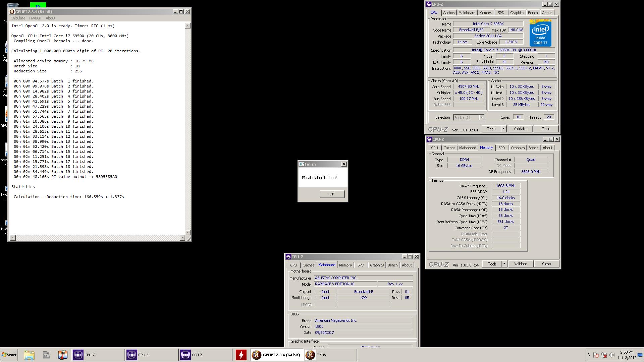
Task: Click the network tray icon
Action: click(604, 355)
